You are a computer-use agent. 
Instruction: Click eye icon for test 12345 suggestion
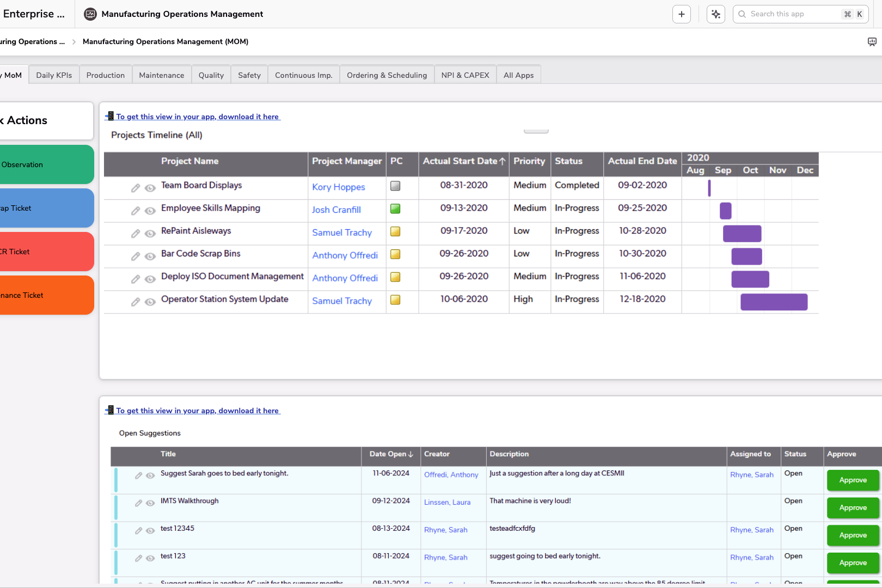[150, 531]
